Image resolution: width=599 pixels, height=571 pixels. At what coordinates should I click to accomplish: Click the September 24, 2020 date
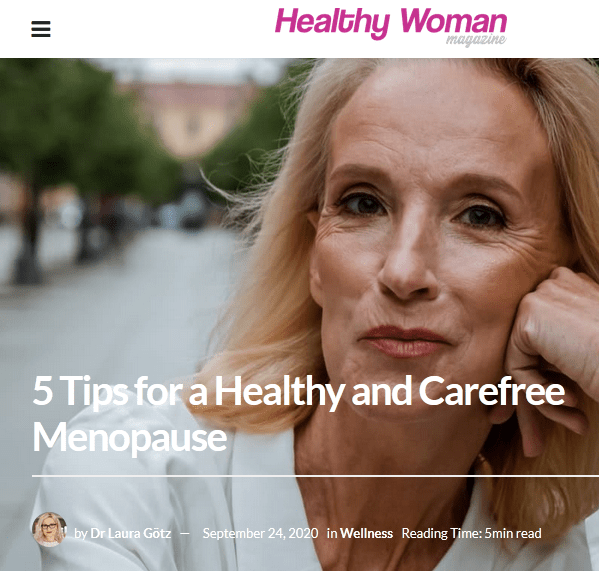click(x=260, y=533)
